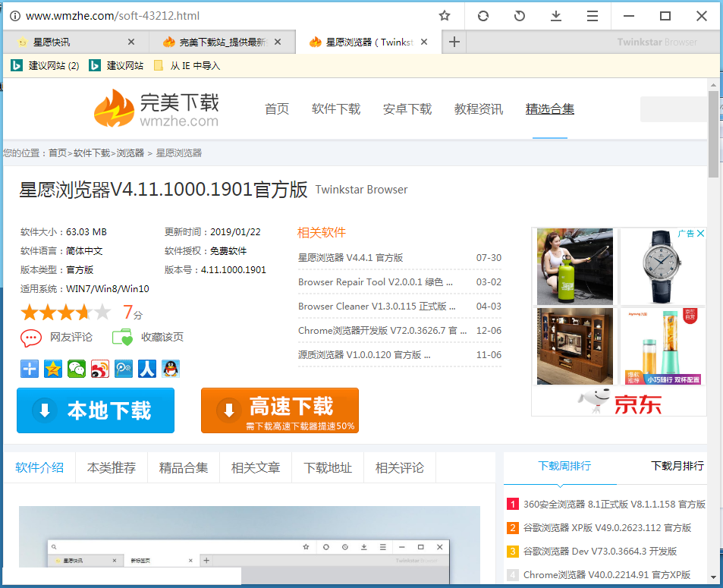Click the wristwatch ad thumbnail
The image size is (723, 588).
click(662, 266)
